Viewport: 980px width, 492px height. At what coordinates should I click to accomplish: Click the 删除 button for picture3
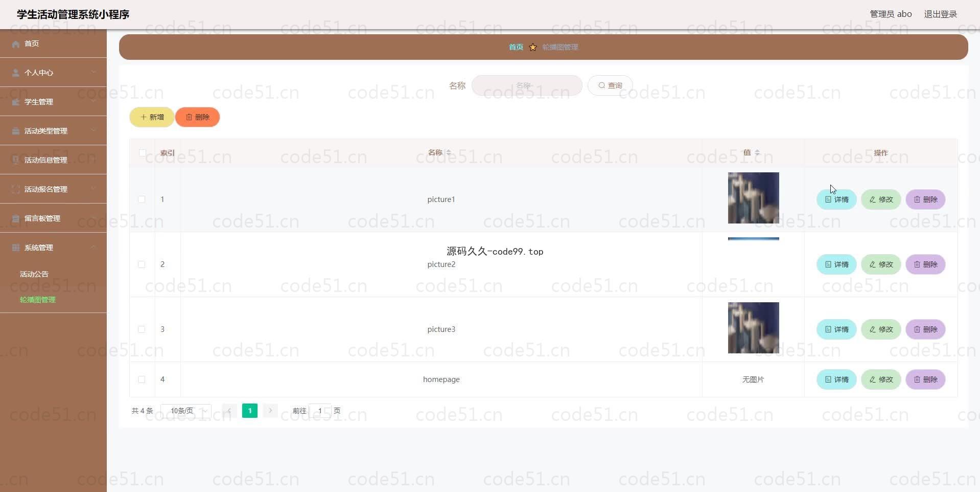click(x=925, y=329)
